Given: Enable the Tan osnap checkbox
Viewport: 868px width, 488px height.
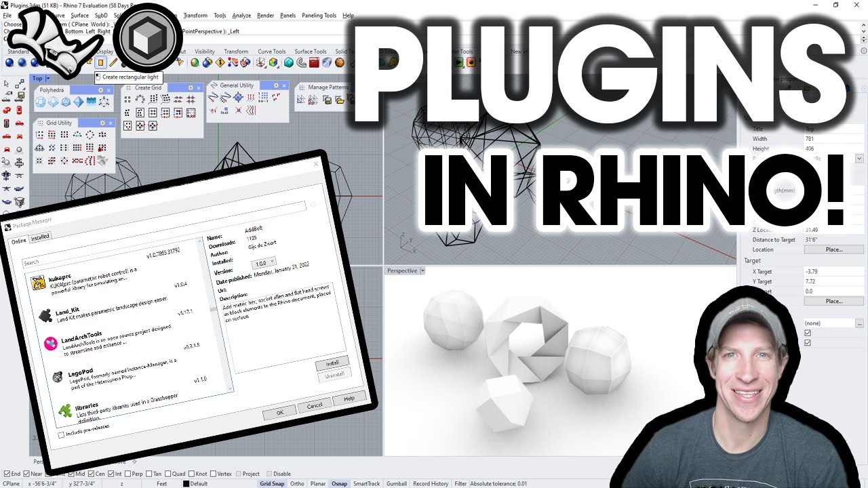Looking at the screenshot, I should 149,474.
